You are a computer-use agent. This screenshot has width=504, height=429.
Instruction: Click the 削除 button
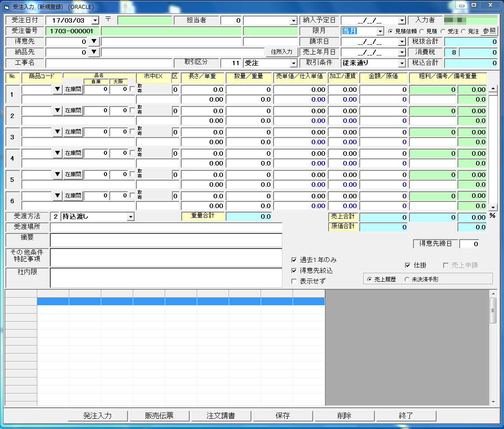(344, 416)
